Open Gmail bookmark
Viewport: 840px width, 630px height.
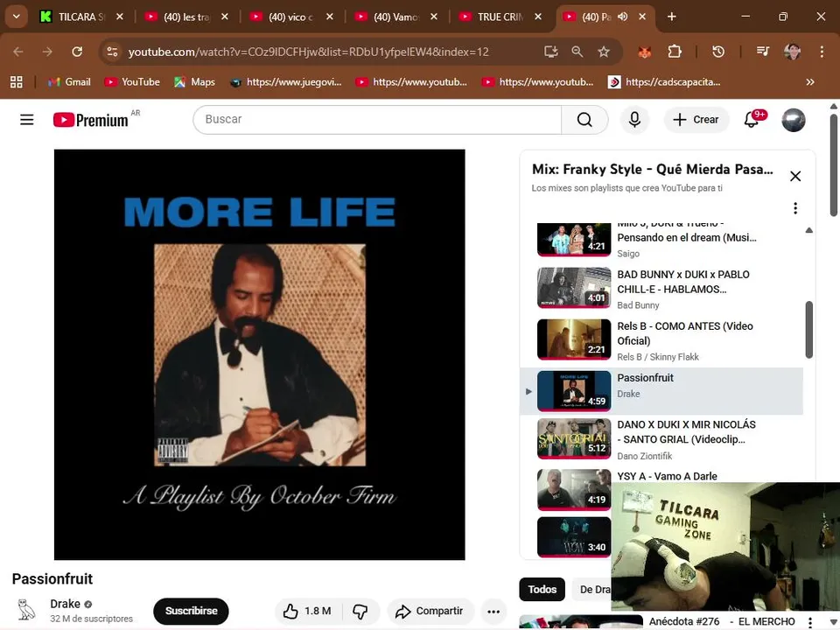point(69,82)
